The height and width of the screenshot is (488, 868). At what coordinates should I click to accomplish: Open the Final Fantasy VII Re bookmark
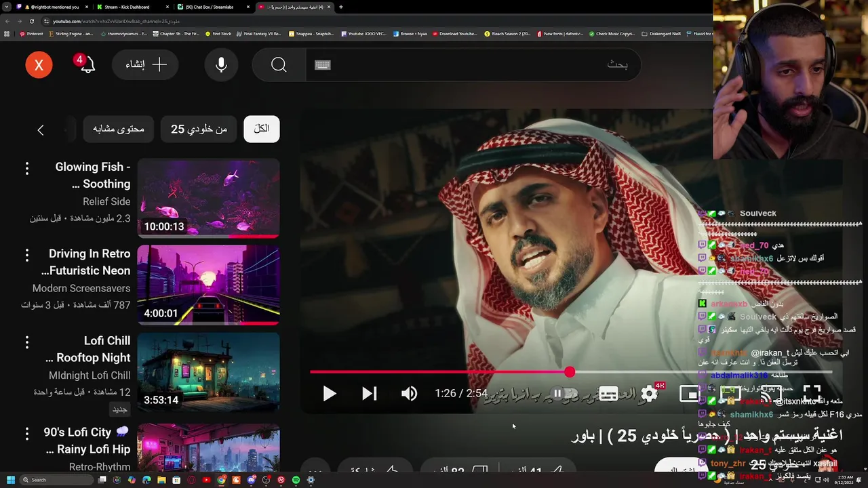click(x=258, y=33)
